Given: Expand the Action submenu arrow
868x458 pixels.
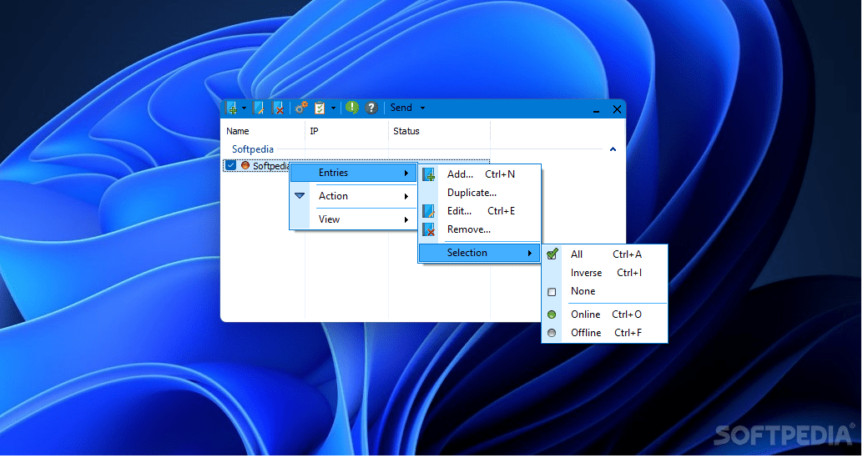Looking at the screenshot, I should 406,196.
